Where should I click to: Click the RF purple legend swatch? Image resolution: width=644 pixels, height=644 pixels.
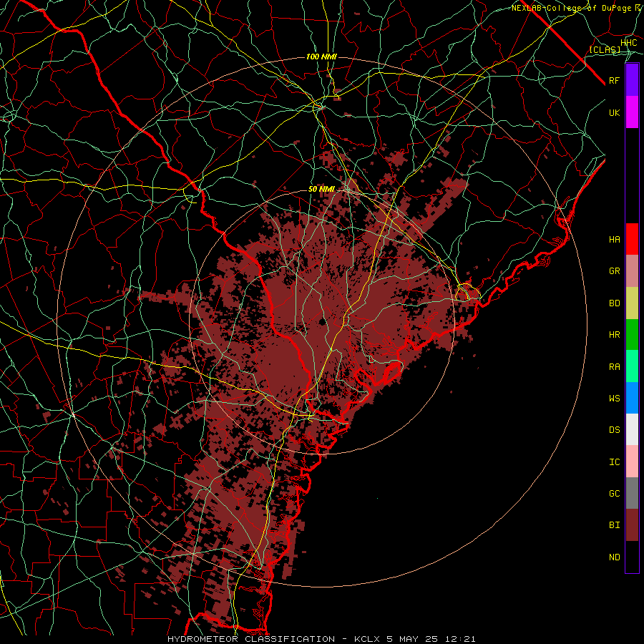click(632, 80)
